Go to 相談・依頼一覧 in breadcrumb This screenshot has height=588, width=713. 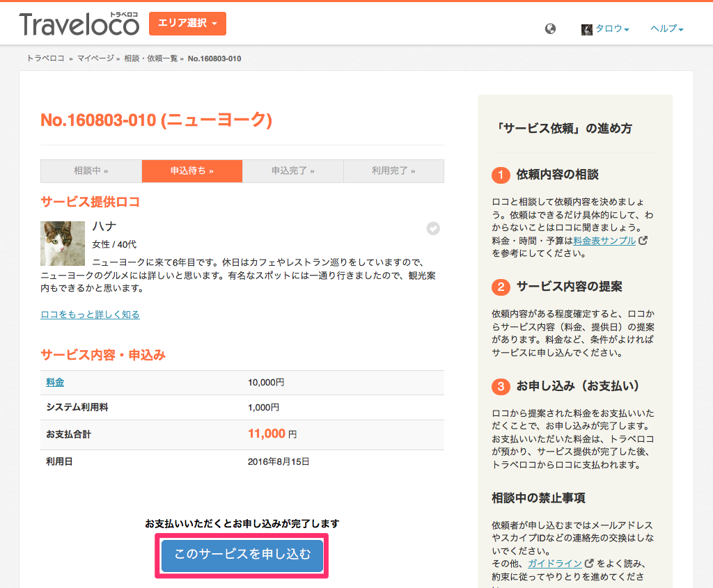(151, 58)
